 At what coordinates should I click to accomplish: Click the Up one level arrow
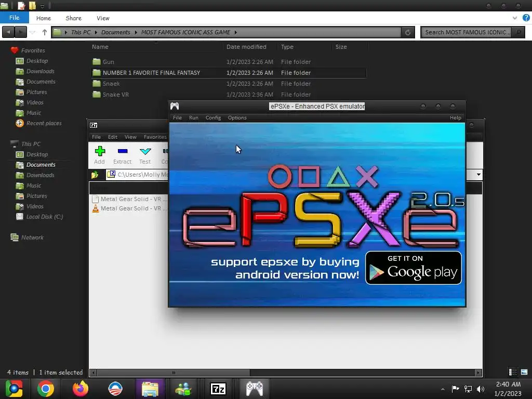(45, 32)
